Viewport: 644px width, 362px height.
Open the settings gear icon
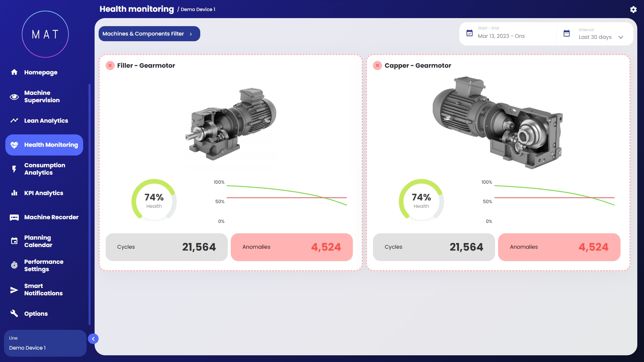click(633, 10)
